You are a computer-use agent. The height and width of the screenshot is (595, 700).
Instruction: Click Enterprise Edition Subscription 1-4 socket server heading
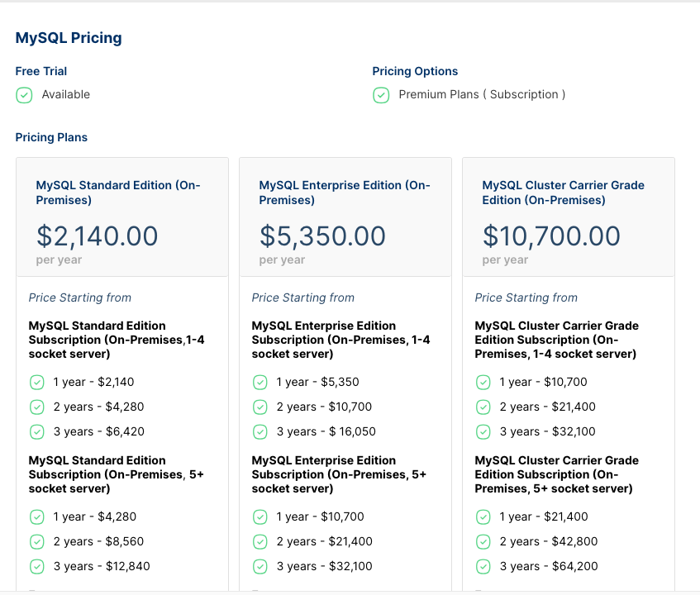coord(340,340)
